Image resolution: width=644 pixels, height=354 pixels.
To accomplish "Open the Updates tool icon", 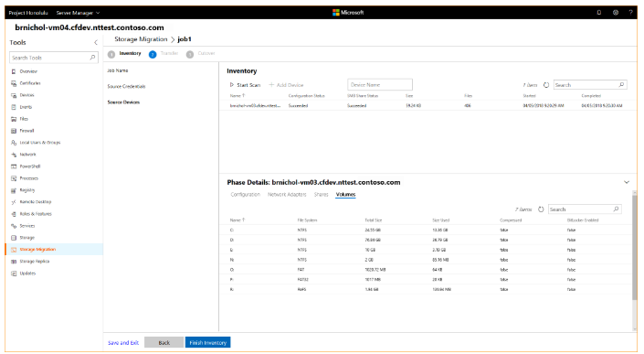I will tap(14, 274).
